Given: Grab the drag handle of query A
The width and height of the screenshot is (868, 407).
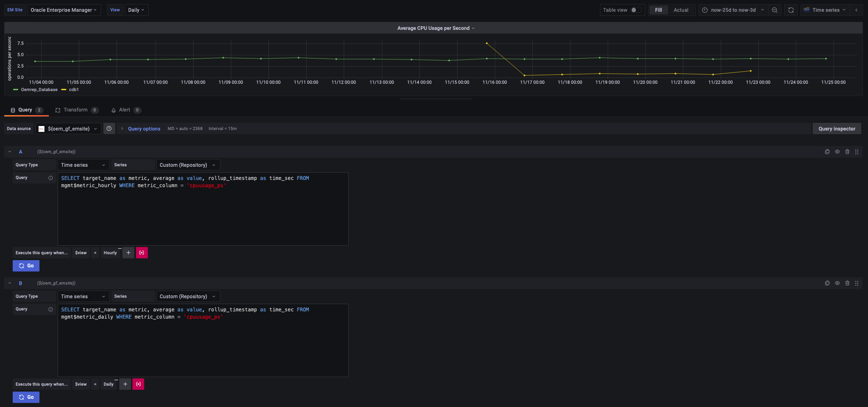Looking at the screenshot, I should pyautogui.click(x=857, y=152).
